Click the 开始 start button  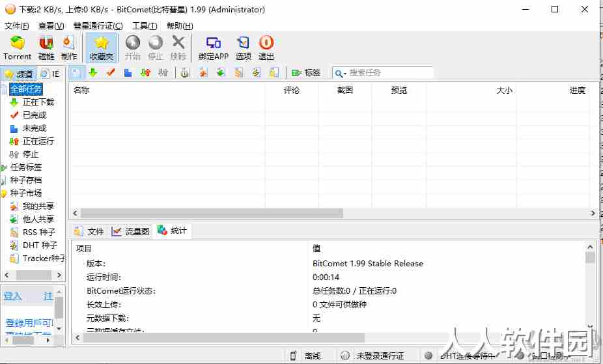(x=133, y=48)
